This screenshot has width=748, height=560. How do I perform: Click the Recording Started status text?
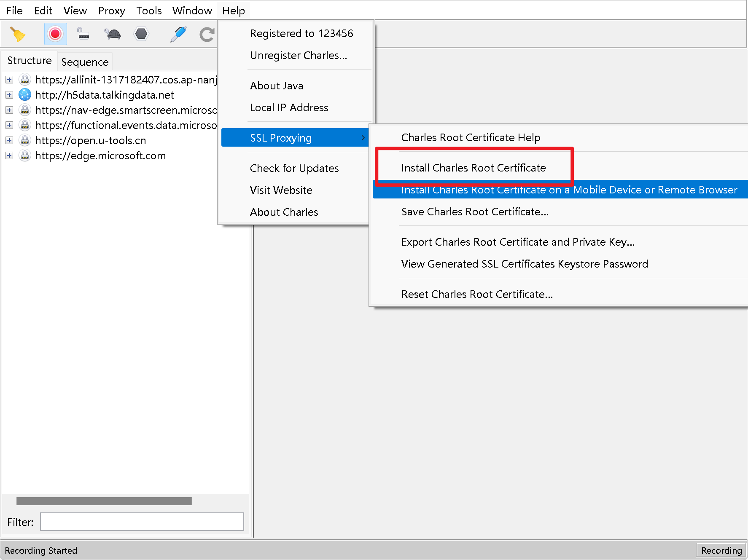point(41,551)
